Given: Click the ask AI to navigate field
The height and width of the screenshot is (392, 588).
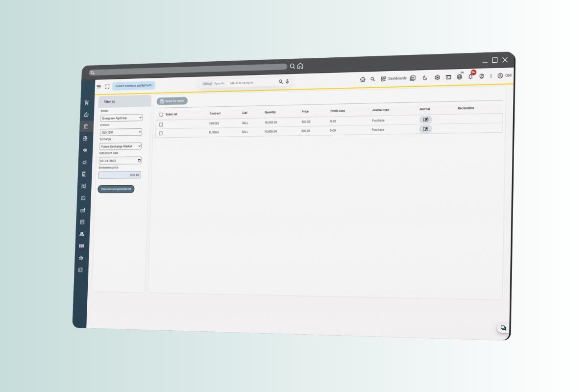Looking at the screenshot, I should click(252, 83).
